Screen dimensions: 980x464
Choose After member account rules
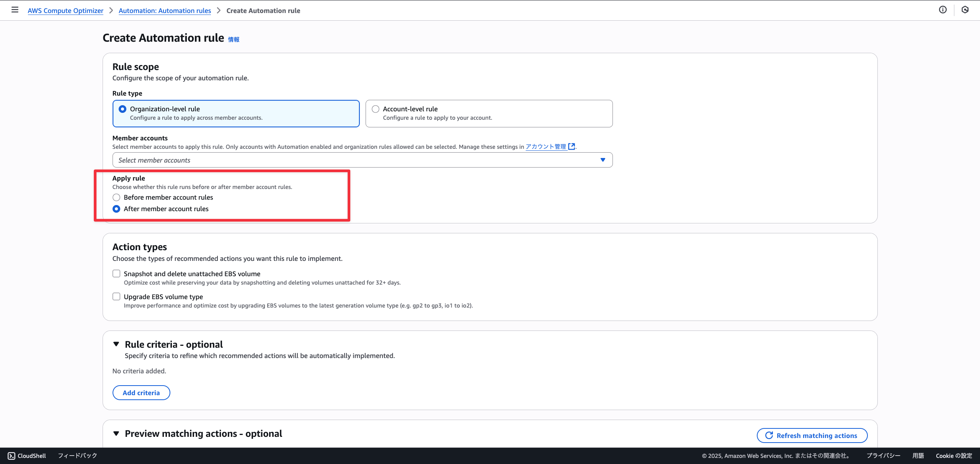tap(116, 209)
